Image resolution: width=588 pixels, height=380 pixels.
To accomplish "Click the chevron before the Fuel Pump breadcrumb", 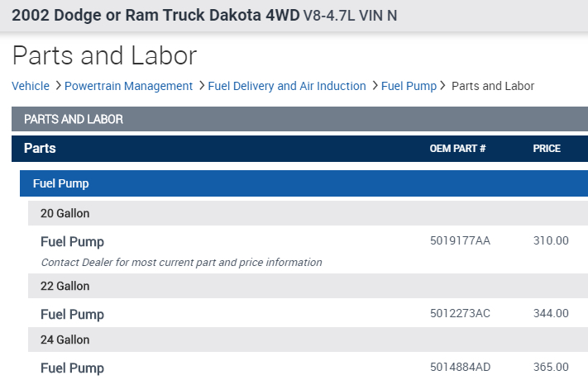I will (x=375, y=86).
